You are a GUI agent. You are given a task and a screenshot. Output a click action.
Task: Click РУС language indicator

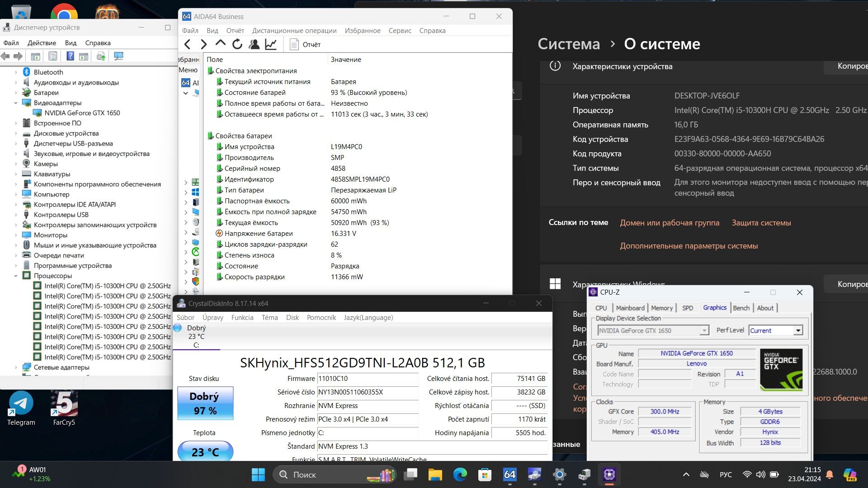click(x=725, y=474)
